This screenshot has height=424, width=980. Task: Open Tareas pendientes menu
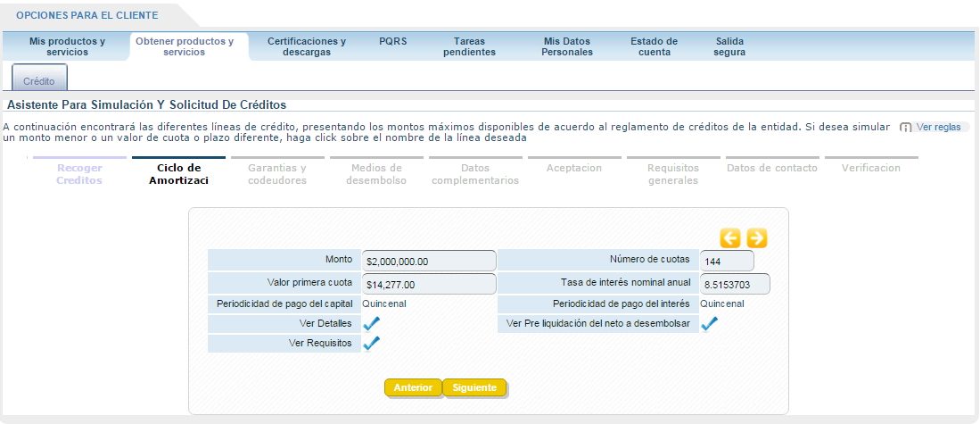pyautogui.click(x=474, y=46)
